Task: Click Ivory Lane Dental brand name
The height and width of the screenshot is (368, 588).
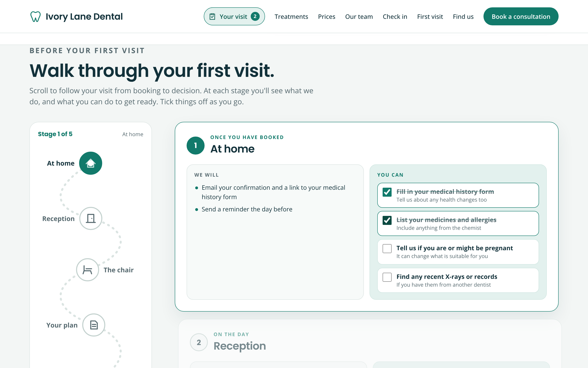Action: tap(84, 17)
